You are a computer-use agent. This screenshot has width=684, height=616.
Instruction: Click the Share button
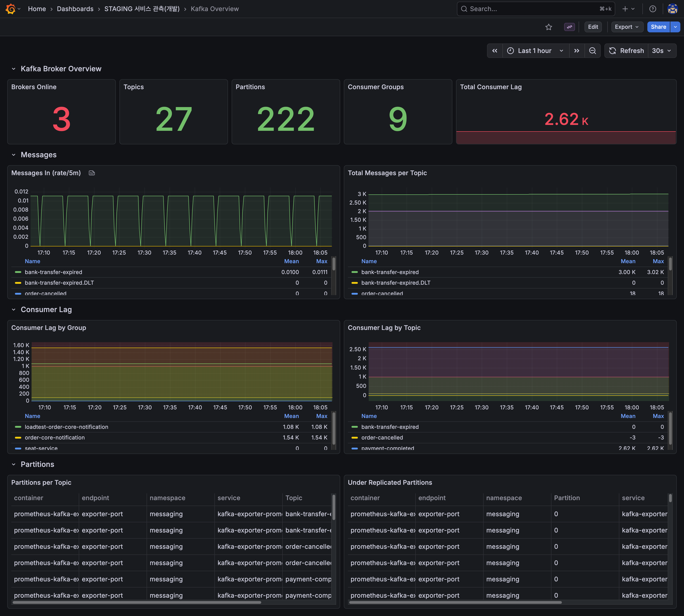point(658,27)
